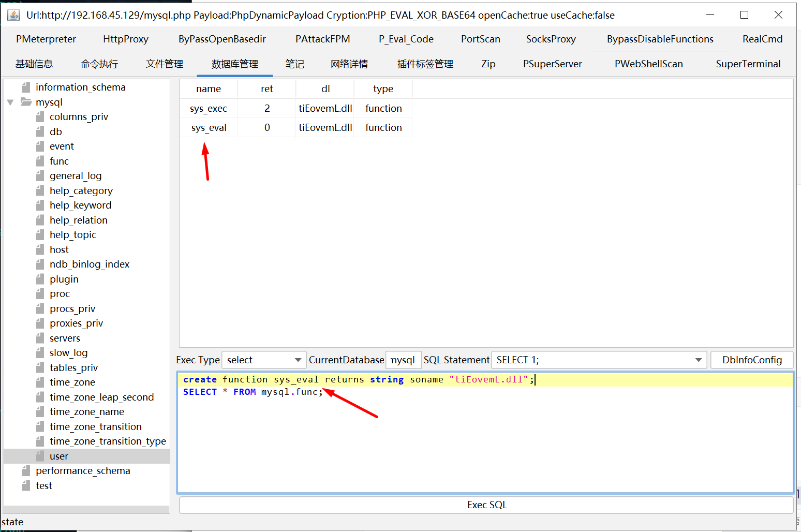Click the DbInfoConfig button
Viewport: 801px width, 532px height.
(752, 360)
